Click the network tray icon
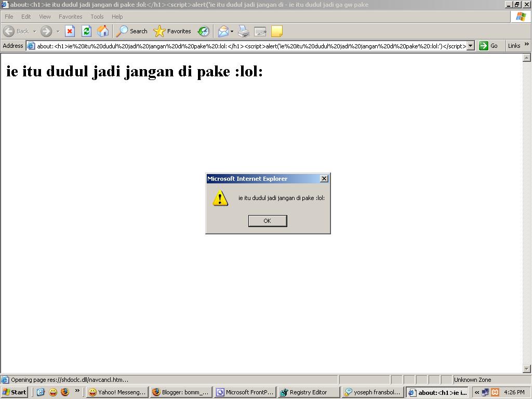 tap(486, 392)
